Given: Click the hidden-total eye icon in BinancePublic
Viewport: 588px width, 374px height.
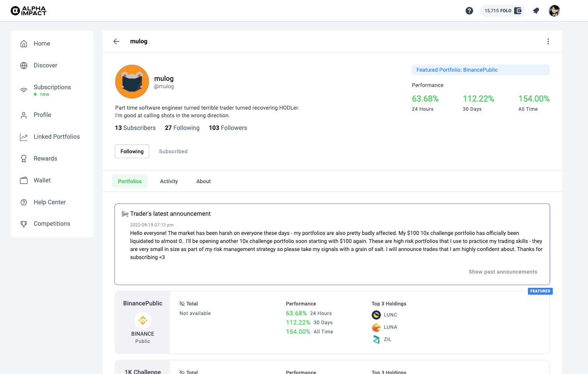Looking at the screenshot, I should pos(182,304).
